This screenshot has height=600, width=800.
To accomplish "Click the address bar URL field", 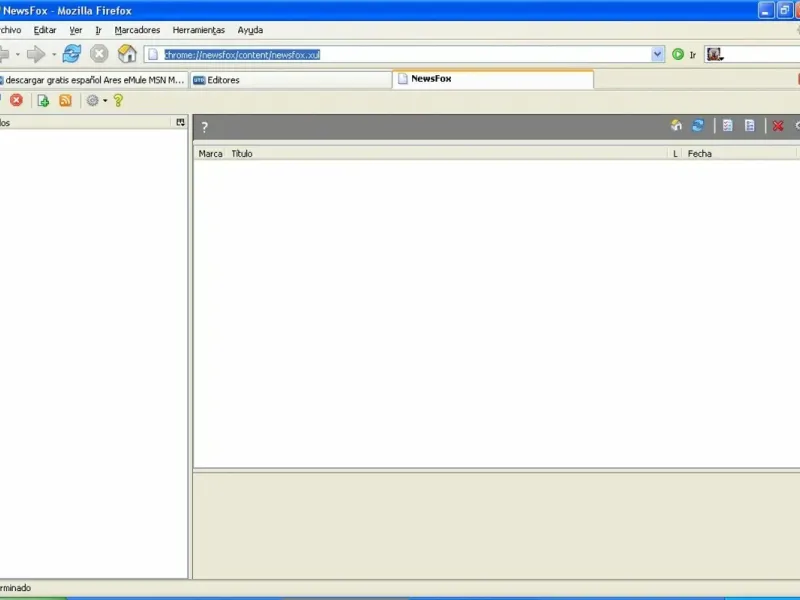I will tap(406, 55).
